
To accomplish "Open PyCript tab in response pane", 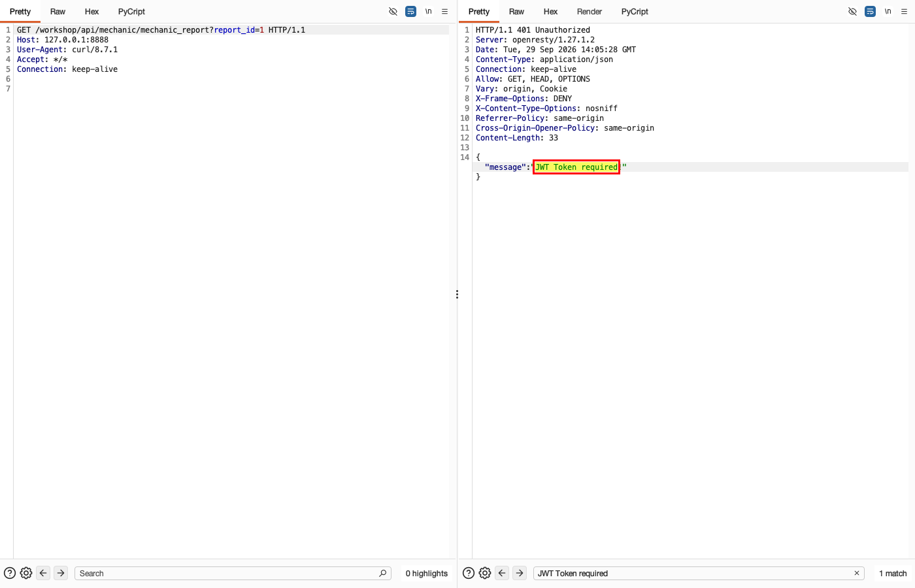I will (635, 12).
